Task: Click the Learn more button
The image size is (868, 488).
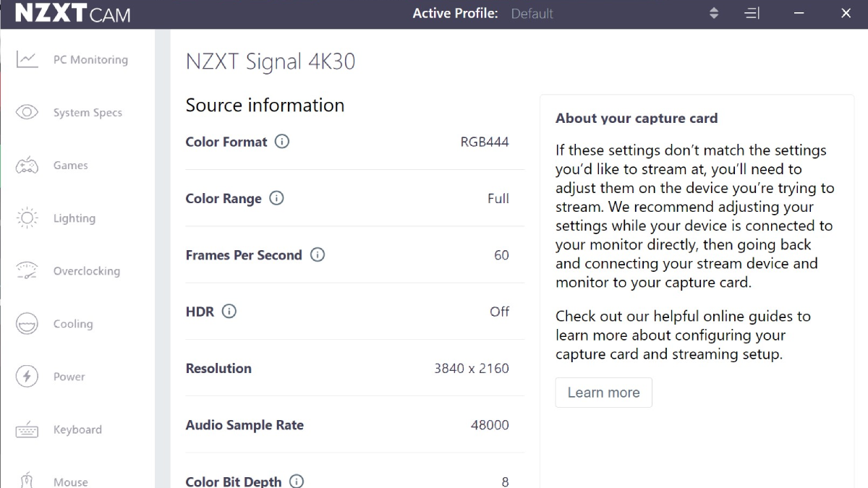Action: (x=603, y=392)
